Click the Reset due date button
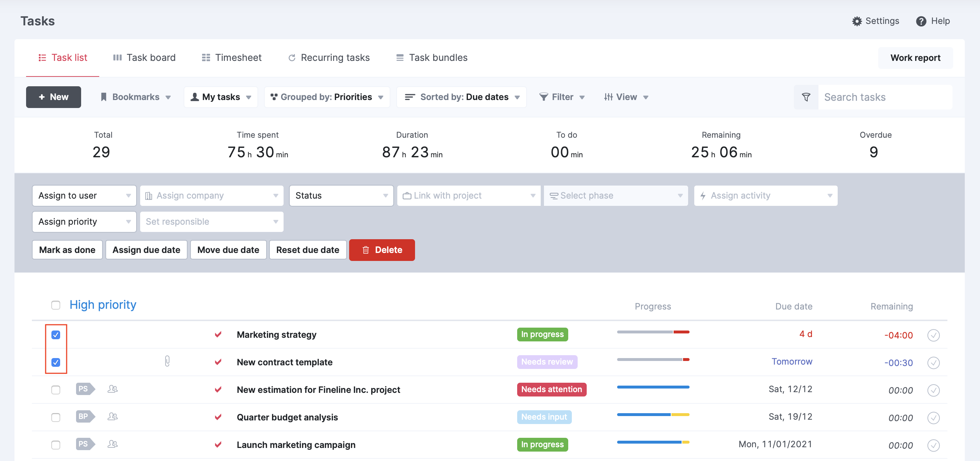The width and height of the screenshot is (980, 461). [307, 250]
